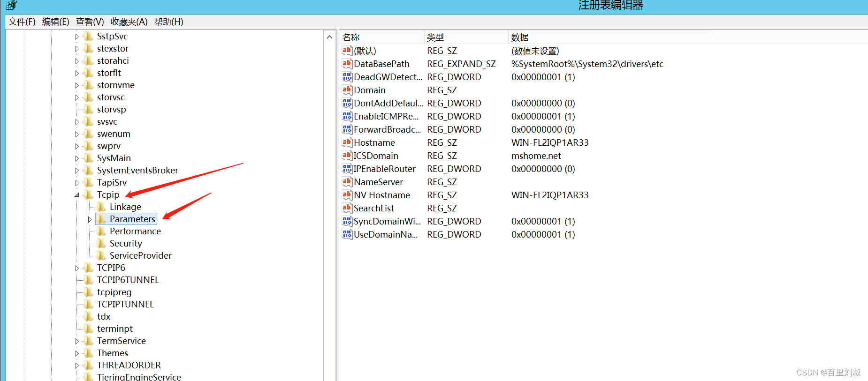The height and width of the screenshot is (381, 868).
Task: Select the TieringEngineService key
Action: (x=139, y=376)
